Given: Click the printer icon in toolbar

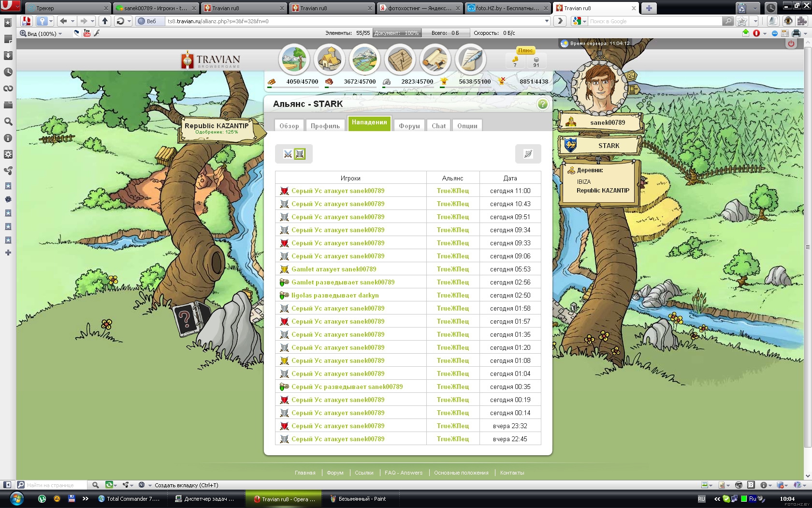Looking at the screenshot, I should click(796, 33).
